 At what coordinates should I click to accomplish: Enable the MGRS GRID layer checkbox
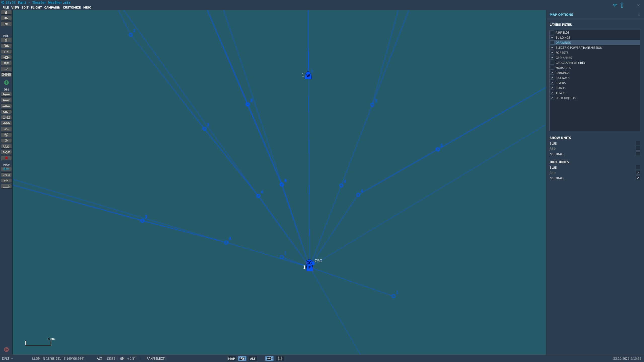click(x=552, y=68)
